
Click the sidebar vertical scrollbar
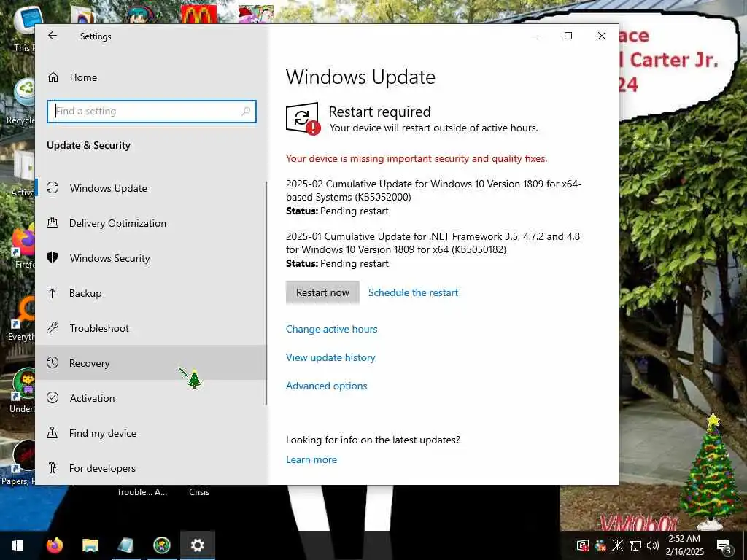coord(266,293)
